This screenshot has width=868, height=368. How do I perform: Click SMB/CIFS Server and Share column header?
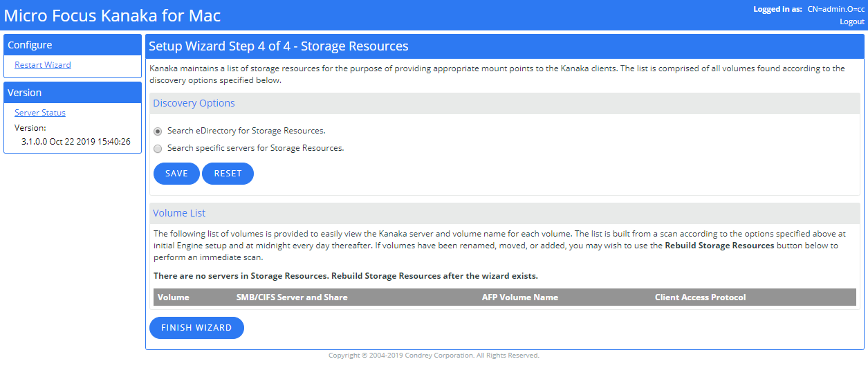pyautogui.click(x=292, y=297)
